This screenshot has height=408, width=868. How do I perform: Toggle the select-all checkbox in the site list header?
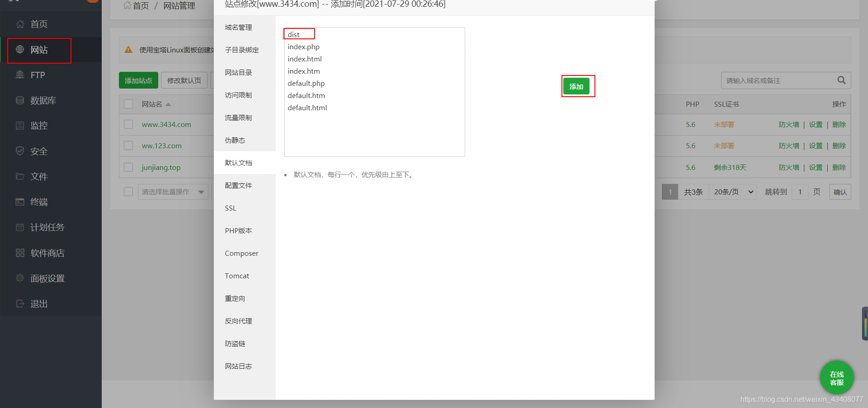click(x=128, y=103)
